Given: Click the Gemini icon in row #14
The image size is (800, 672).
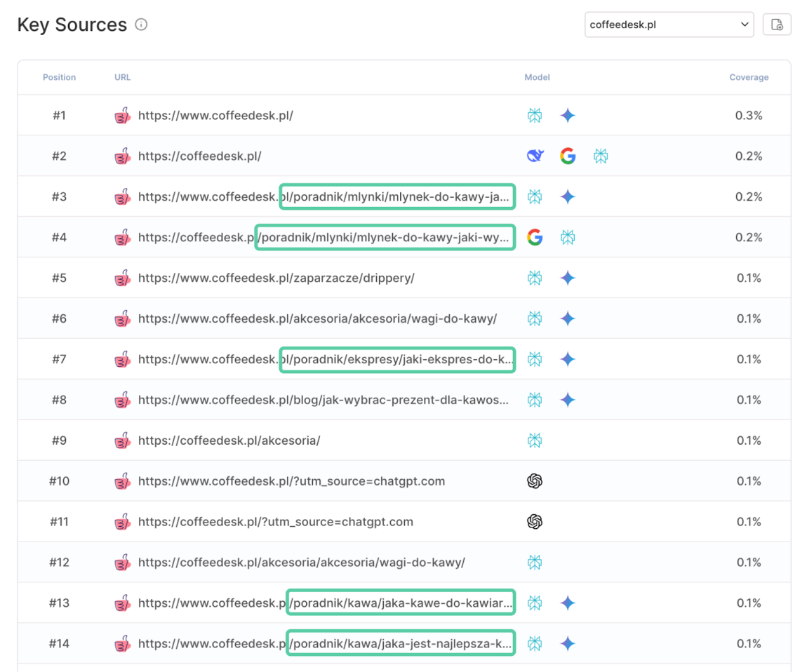Looking at the screenshot, I should 568,643.
